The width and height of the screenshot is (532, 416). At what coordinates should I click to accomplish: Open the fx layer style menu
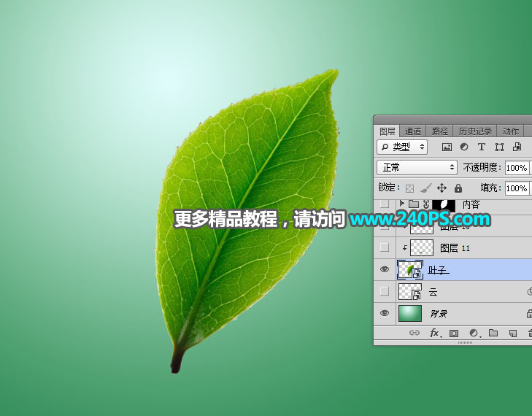pyautogui.click(x=434, y=334)
